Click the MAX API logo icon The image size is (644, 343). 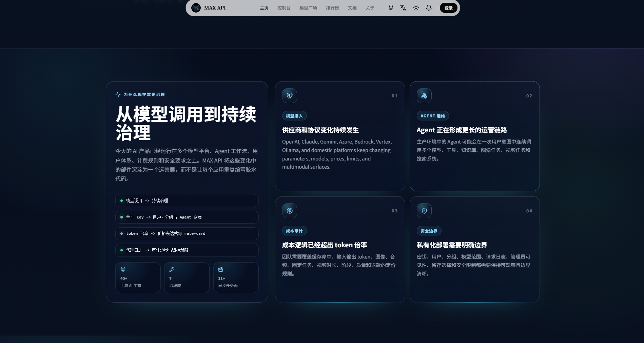point(196,8)
